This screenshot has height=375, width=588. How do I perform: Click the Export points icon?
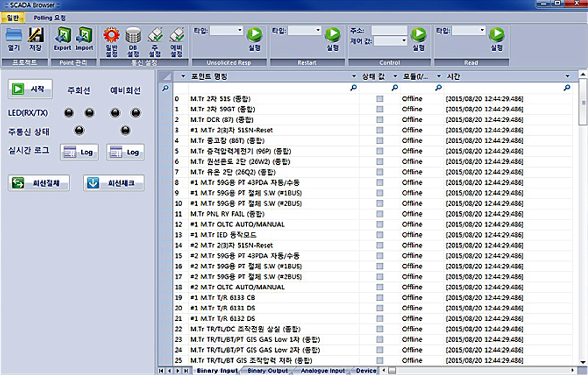62,40
